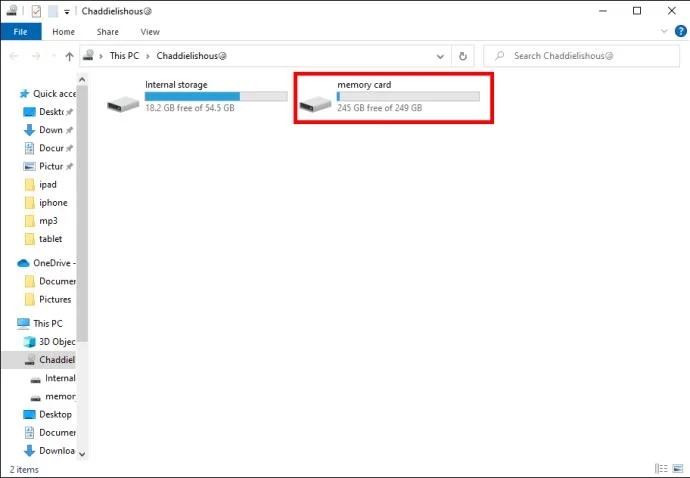Maximize the File Explorer window
This screenshot has height=478, width=690.
pos(637,11)
